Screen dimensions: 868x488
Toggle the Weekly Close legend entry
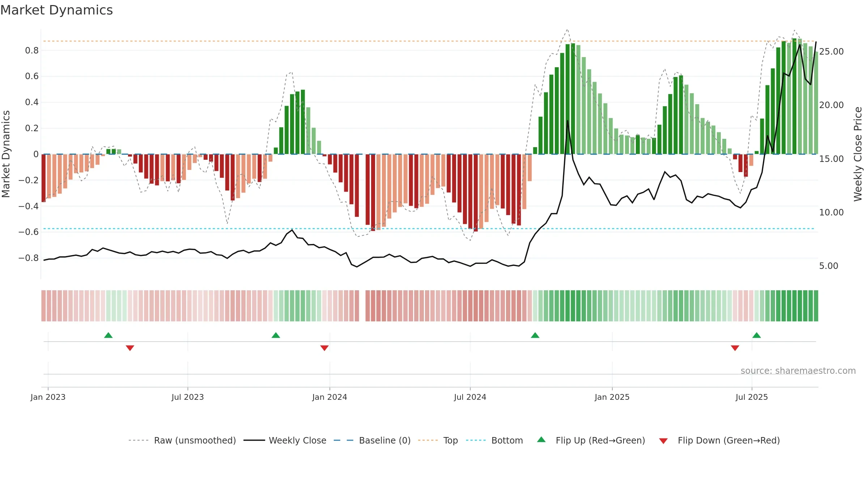pyautogui.click(x=285, y=440)
